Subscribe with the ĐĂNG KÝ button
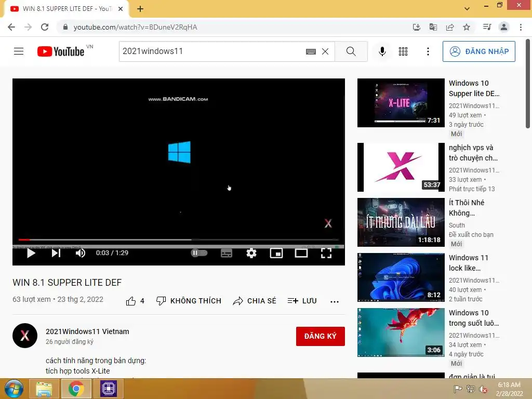This screenshot has height=399, width=532. (320, 336)
